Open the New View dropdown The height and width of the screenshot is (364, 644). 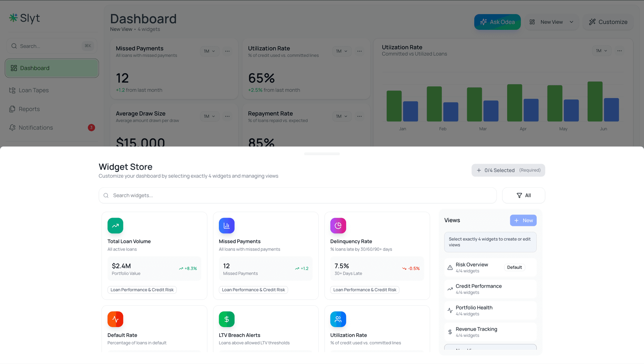[x=552, y=22]
